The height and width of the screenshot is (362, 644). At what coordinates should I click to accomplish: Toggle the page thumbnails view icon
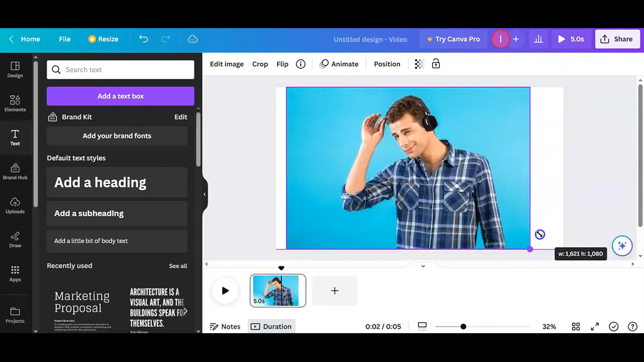pyautogui.click(x=422, y=326)
